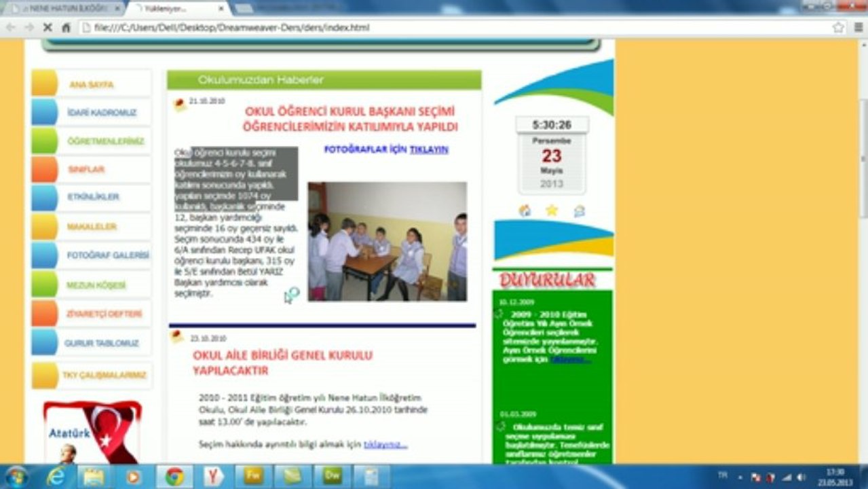The height and width of the screenshot is (489, 868).
Task: Click the DUYURULAR heading
Action: [x=547, y=280]
